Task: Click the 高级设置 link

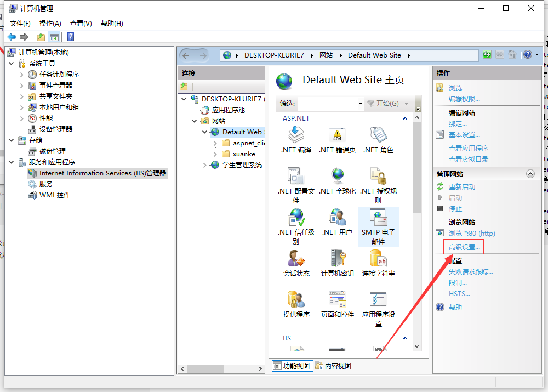Action: (464, 246)
